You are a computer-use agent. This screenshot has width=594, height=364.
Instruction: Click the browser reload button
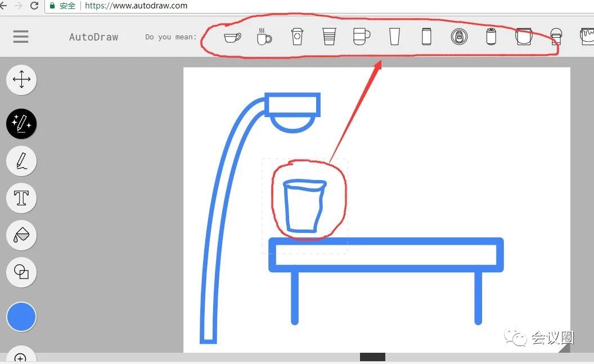34,6
